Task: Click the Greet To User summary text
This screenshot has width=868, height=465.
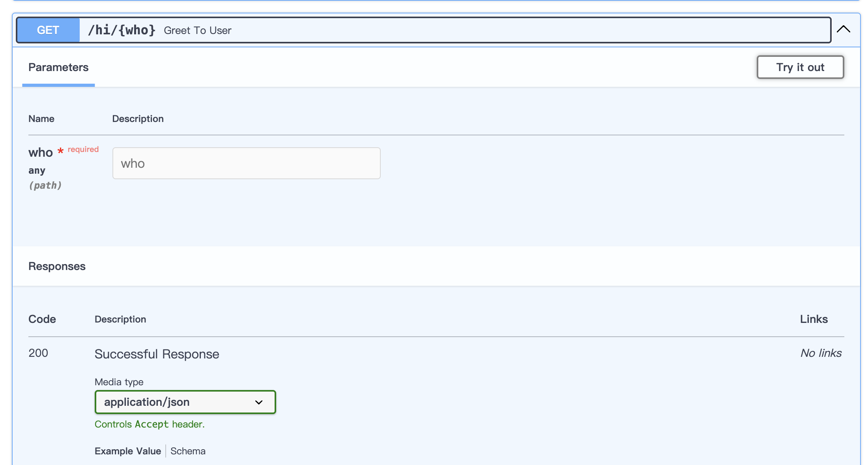Action: (198, 30)
